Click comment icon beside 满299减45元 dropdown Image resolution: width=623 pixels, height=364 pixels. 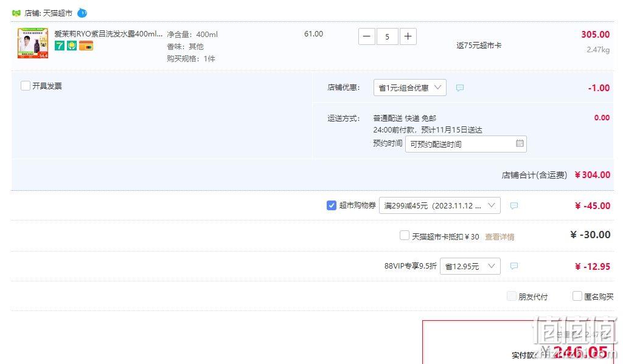(513, 205)
